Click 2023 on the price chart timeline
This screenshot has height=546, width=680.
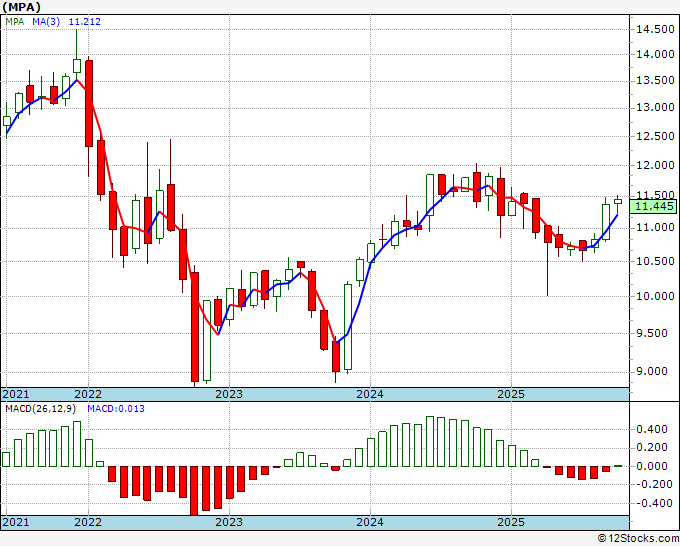point(229,394)
